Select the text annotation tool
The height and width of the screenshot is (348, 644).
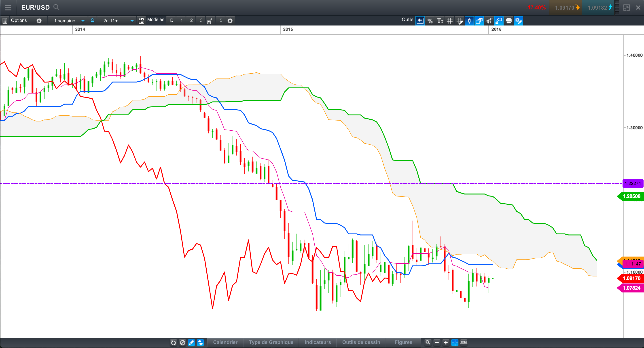[x=440, y=21]
